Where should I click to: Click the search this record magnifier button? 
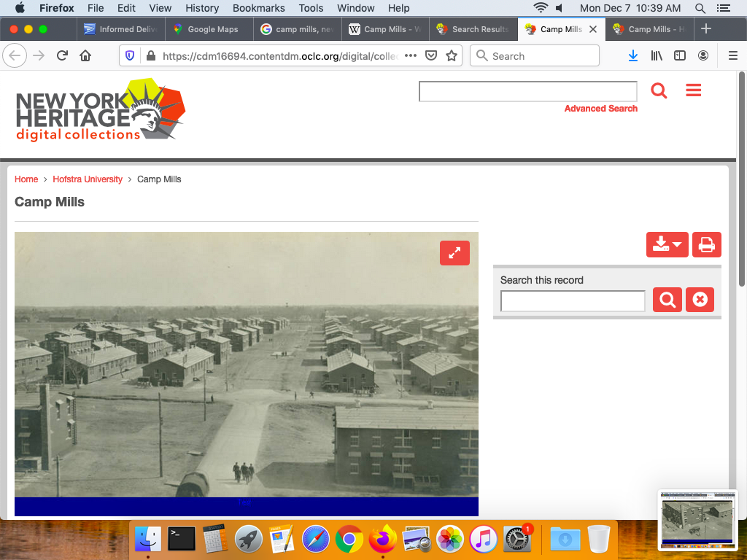click(667, 300)
